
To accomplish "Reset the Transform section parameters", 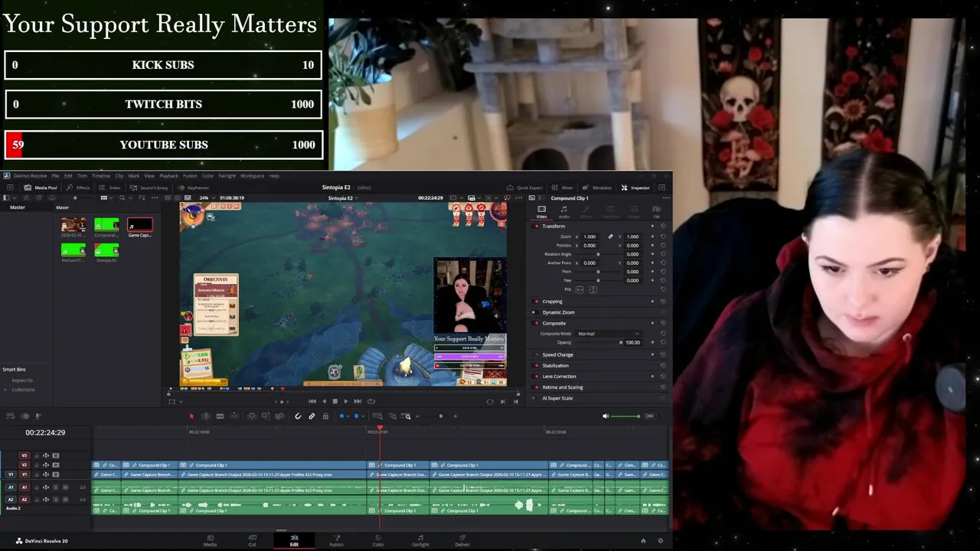I will (662, 227).
